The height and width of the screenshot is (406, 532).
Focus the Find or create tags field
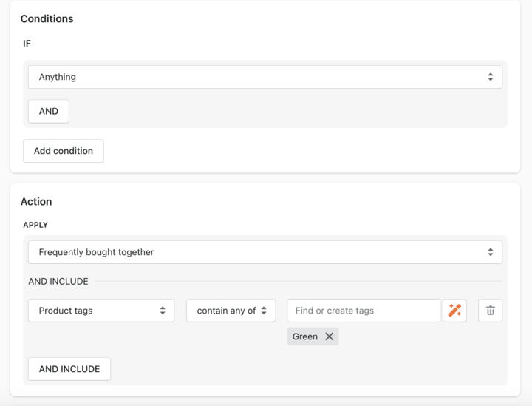pos(364,311)
